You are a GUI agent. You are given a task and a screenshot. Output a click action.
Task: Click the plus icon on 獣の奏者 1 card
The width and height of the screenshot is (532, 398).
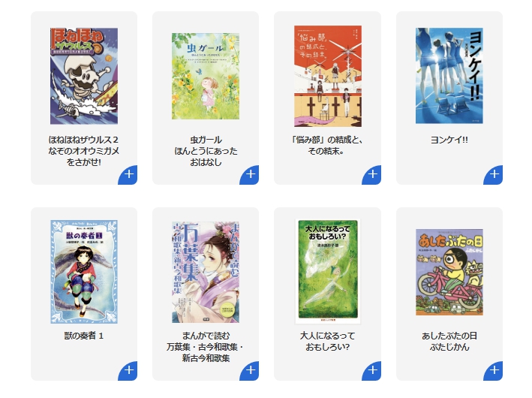(x=128, y=371)
